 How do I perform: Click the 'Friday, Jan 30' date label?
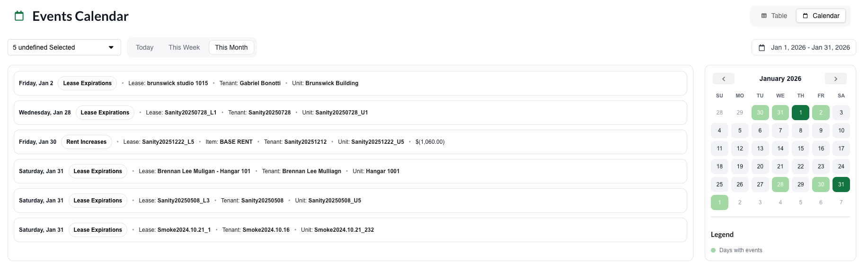pos(37,142)
